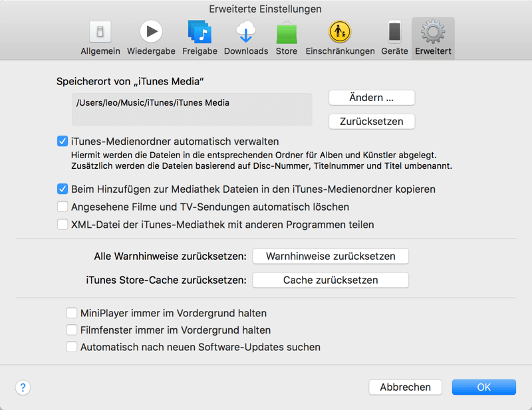Open the Allgemein preferences icon
Viewport: 532px width, 410px height.
click(100, 32)
